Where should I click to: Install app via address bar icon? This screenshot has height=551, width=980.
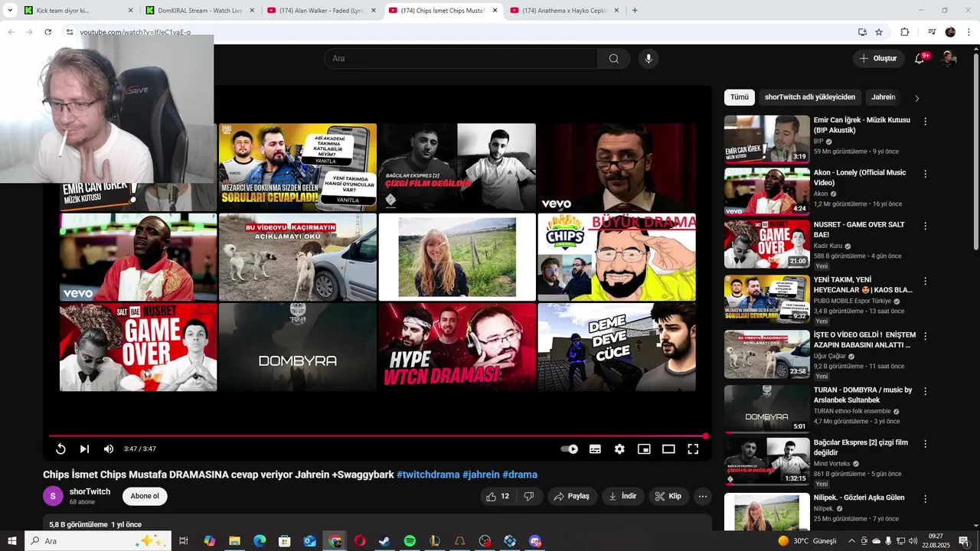(x=862, y=32)
